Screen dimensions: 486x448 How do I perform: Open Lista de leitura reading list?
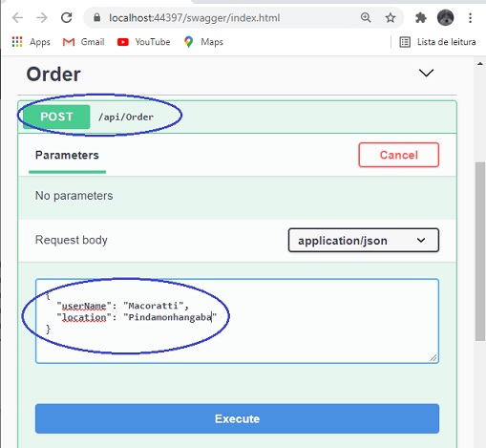coord(437,42)
